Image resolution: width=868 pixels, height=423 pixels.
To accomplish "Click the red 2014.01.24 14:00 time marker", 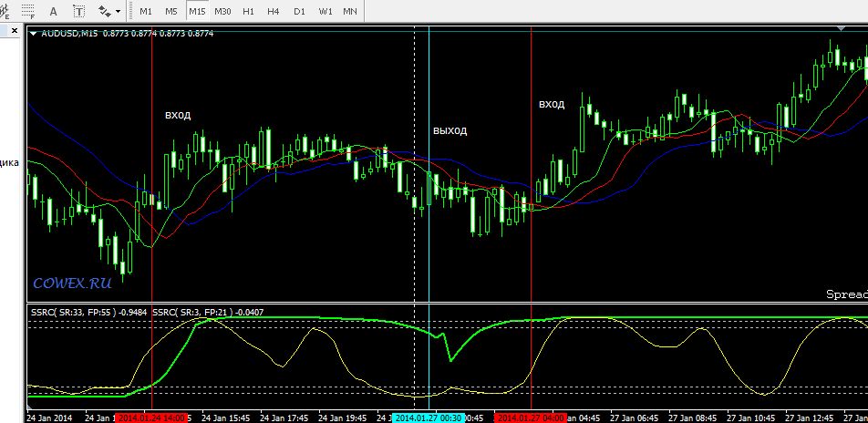I will pyautogui.click(x=152, y=418).
